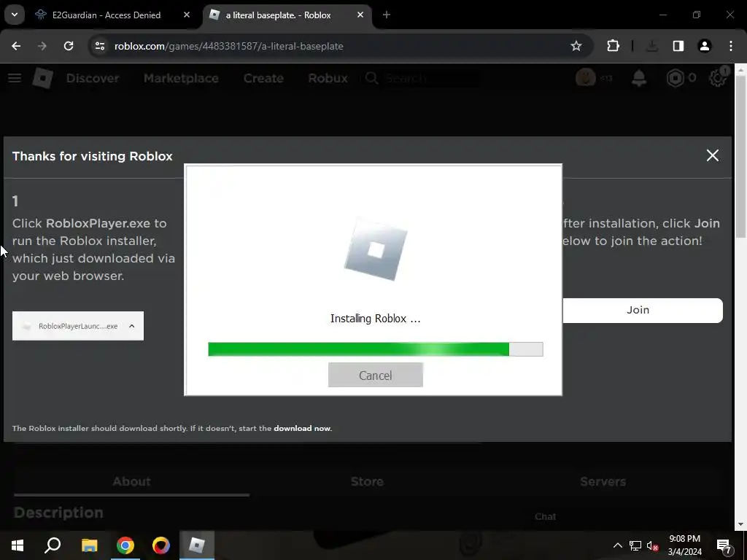This screenshot has height=560, width=747.
Task: Open Chrome profile avatar
Action: click(704, 46)
